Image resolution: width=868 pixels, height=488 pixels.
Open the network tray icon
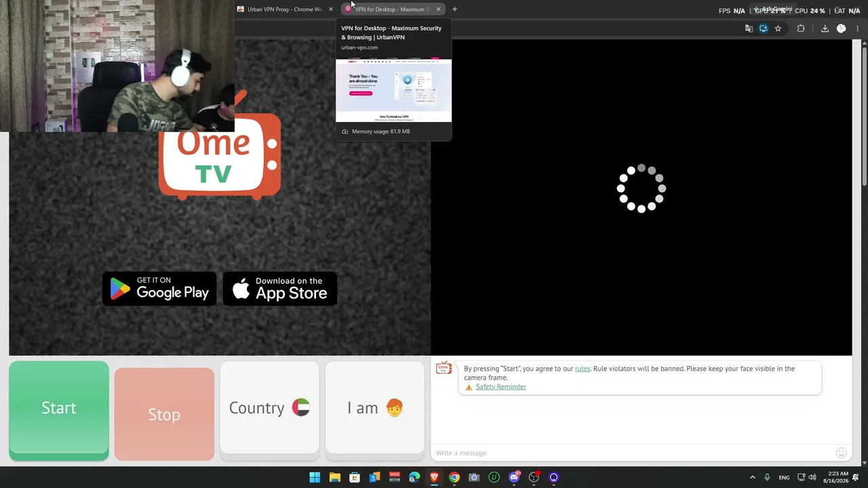(801, 477)
